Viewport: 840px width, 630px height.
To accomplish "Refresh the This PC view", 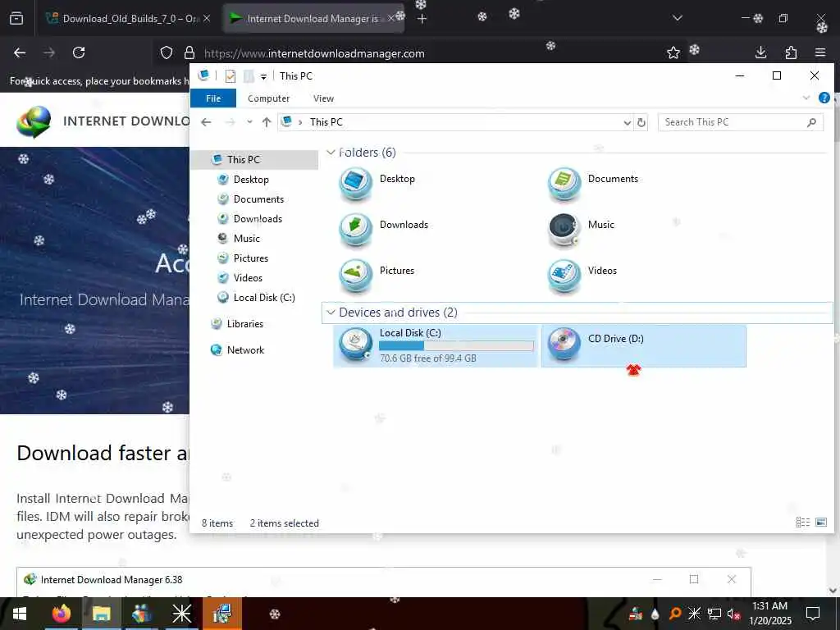I will tap(641, 123).
